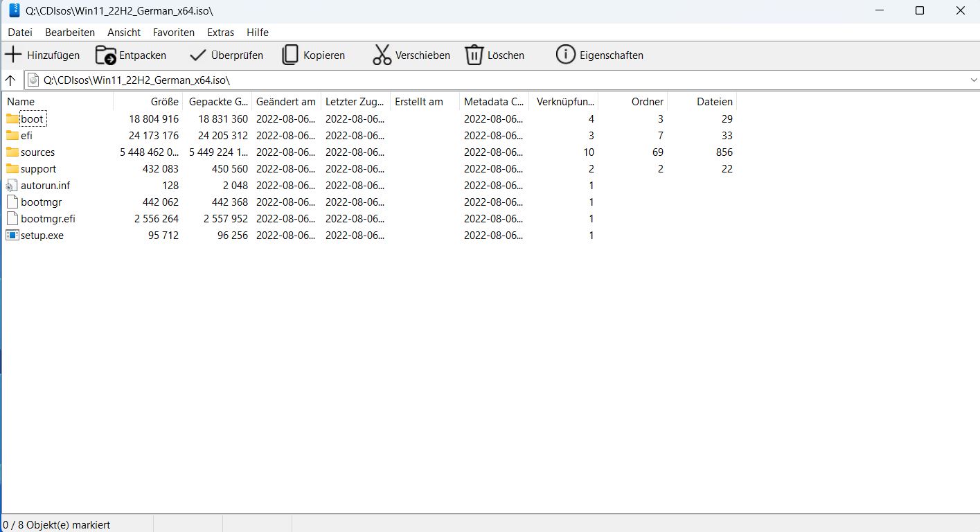
Task: Select the efi folder icon
Action: coord(12,135)
